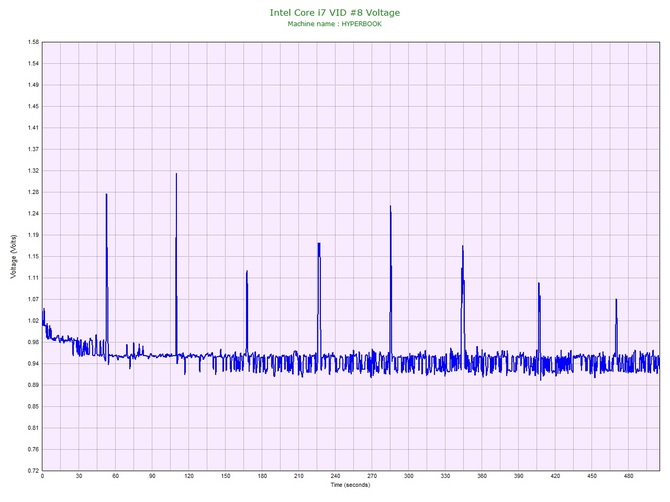The height and width of the screenshot is (502, 670).
Task: Click the 300 seconds tick label
Action: [x=409, y=476]
